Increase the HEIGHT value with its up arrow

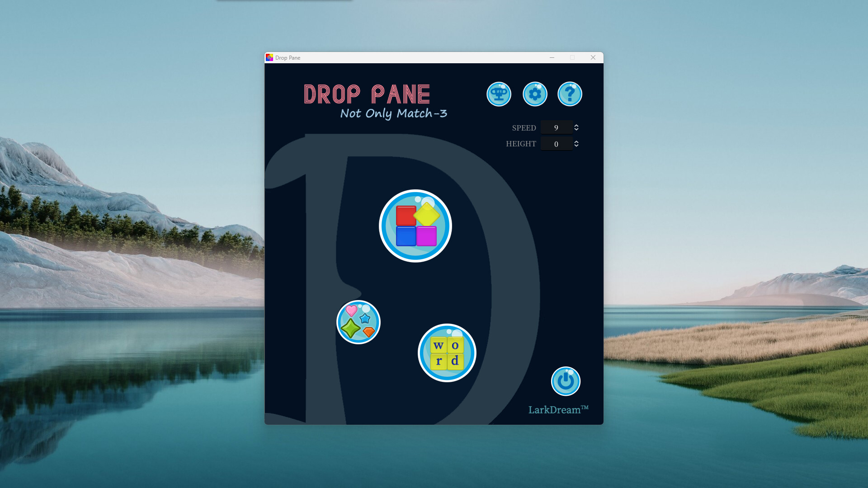point(576,141)
